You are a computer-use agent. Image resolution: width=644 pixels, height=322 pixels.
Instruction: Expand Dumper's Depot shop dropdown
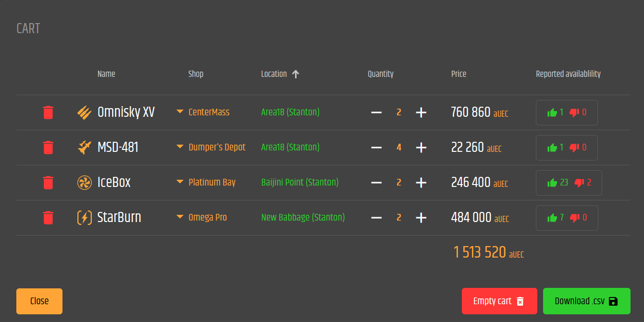point(180,147)
